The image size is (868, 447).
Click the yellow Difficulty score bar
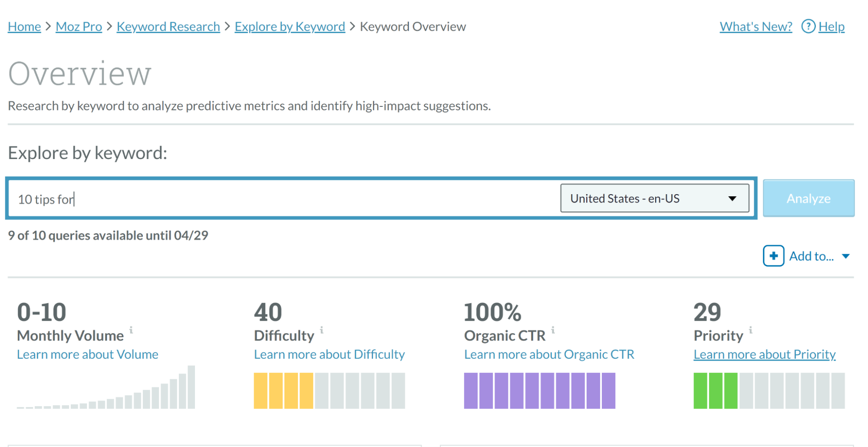coord(284,391)
